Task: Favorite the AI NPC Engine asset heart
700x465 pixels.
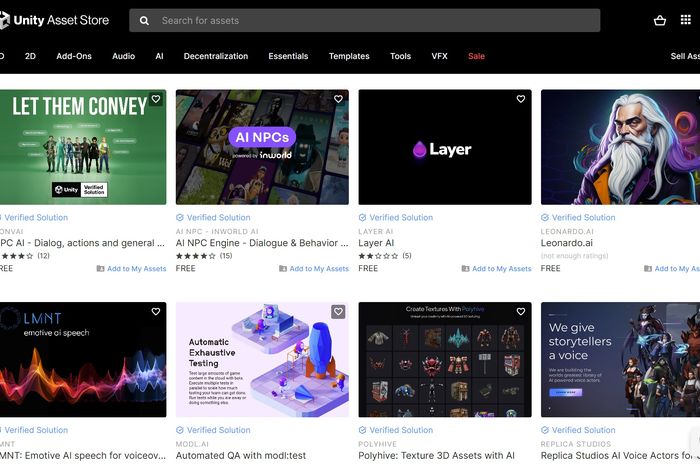Action: pyautogui.click(x=338, y=99)
